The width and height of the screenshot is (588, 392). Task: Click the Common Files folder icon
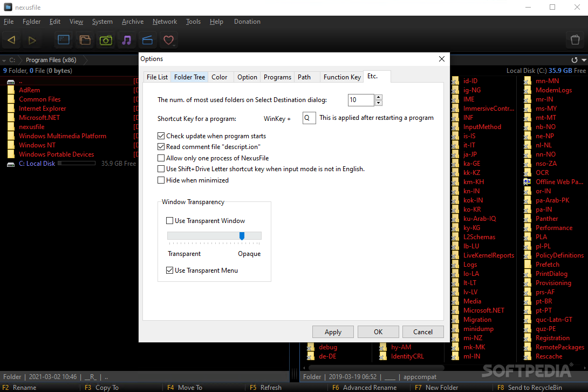(11, 99)
